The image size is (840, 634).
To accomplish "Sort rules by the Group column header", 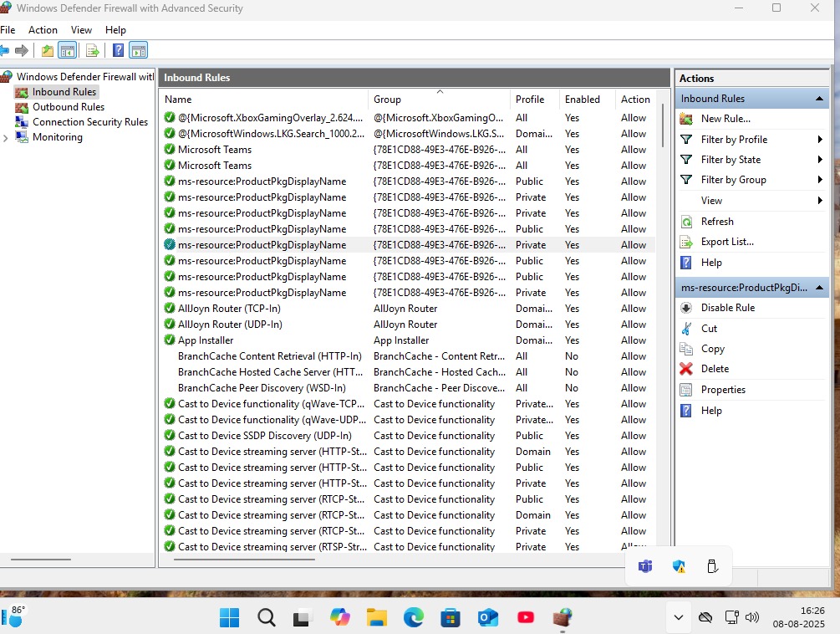I will pos(439,100).
